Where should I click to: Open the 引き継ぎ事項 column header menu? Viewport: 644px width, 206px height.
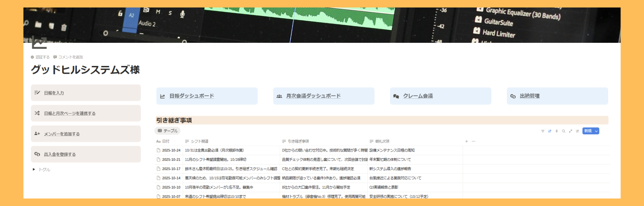pos(295,141)
